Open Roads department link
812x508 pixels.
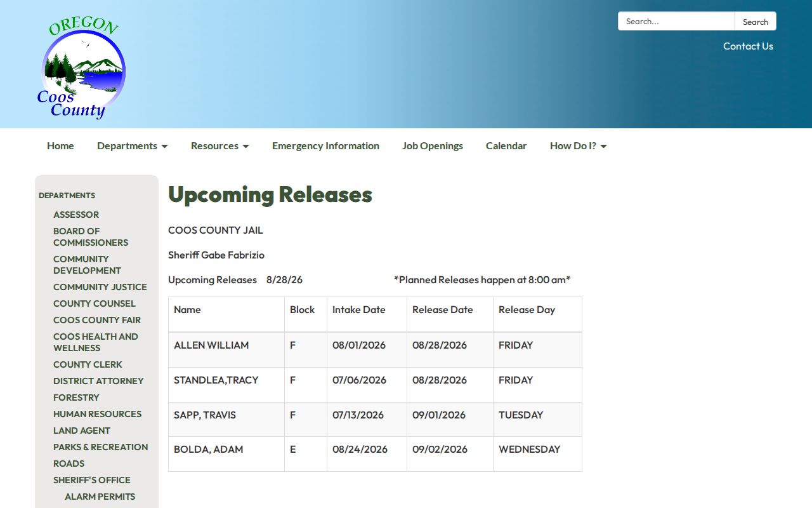click(69, 464)
